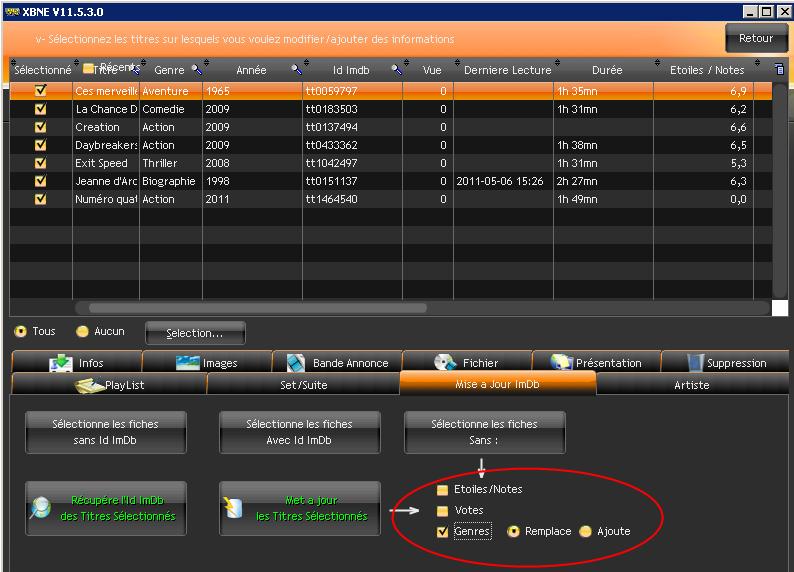
Task: Click the sort arrows right of Etoiles / Notes header
Action: click(757, 63)
